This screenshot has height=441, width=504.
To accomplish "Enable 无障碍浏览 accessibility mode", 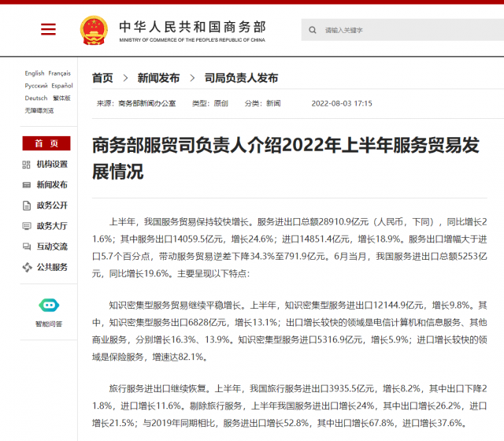I will [x=39, y=110].
